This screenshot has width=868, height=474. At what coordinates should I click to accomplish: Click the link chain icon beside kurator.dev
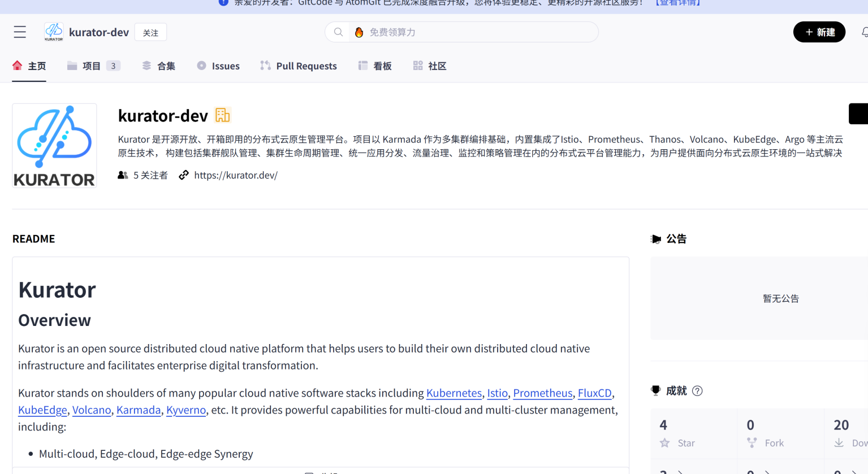tap(183, 175)
